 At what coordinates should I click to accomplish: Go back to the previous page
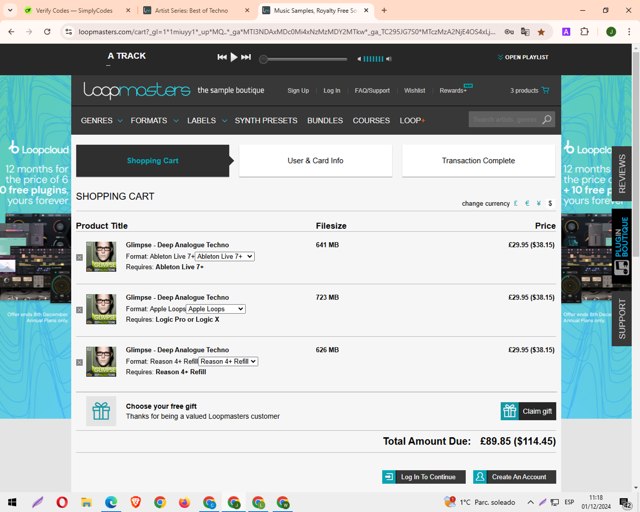11,31
